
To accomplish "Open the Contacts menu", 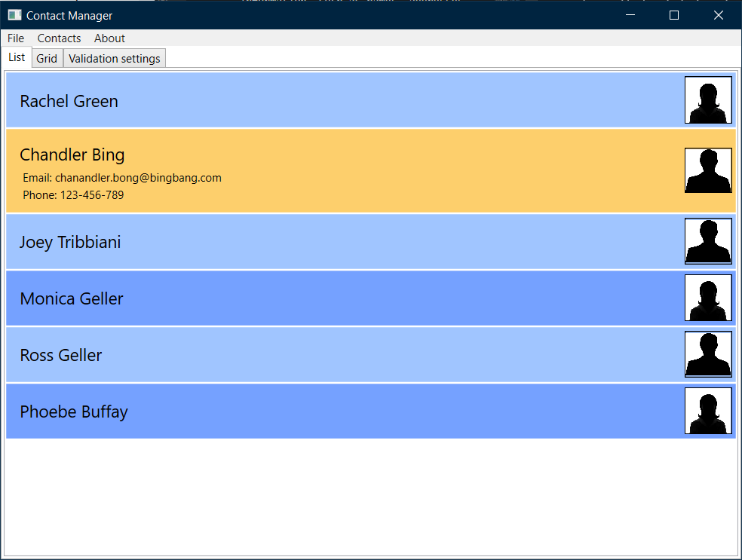I will click(59, 38).
